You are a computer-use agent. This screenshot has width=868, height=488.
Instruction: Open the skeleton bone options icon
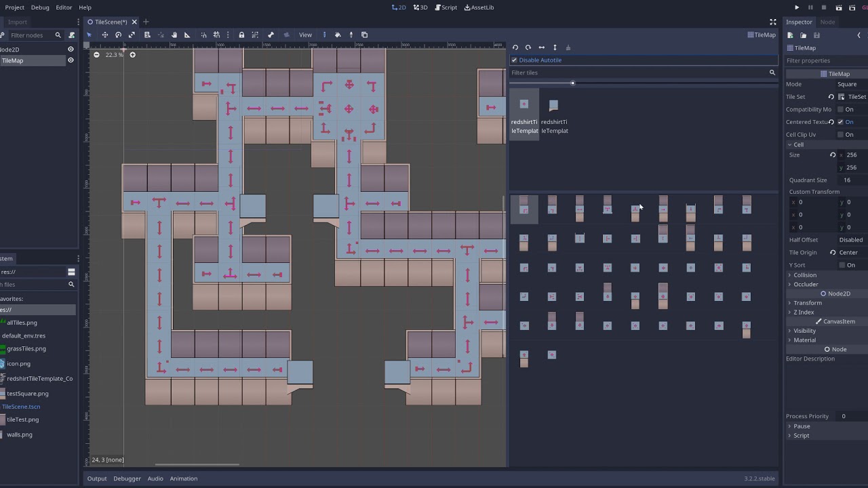pyautogui.click(x=271, y=35)
